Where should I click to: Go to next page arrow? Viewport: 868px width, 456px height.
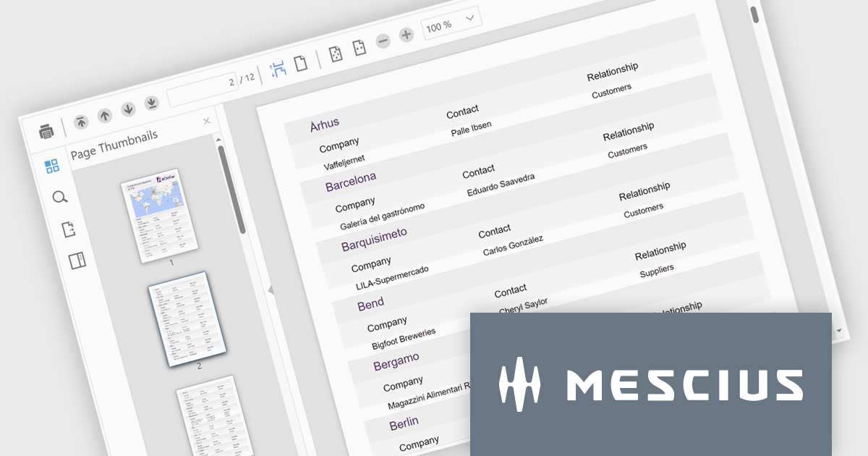[x=128, y=109]
